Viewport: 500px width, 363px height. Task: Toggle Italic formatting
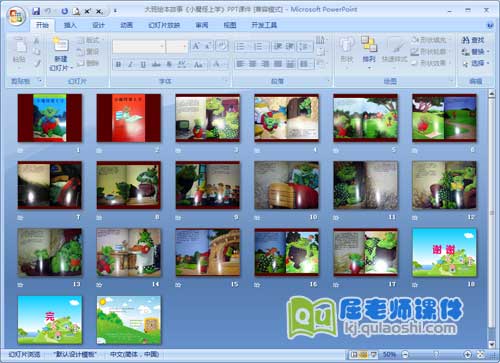click(x=130, y=64)
